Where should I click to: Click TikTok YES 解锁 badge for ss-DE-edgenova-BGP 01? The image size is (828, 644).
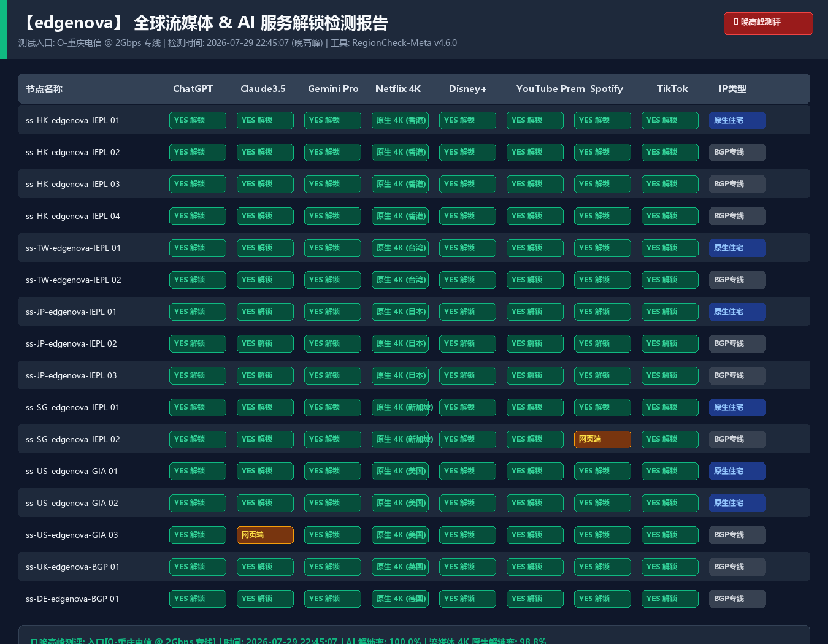click(670, 599)
